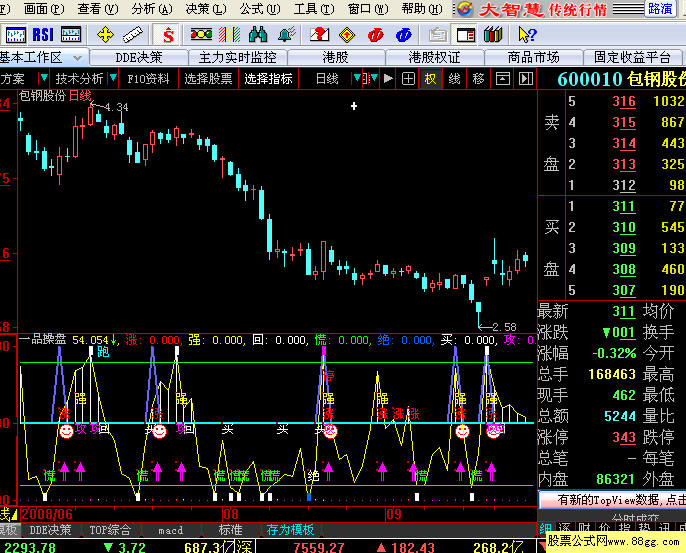Screen dimensions: 686x553
Task: Click the red circle icon in toolbar
Action: point(375,35)
